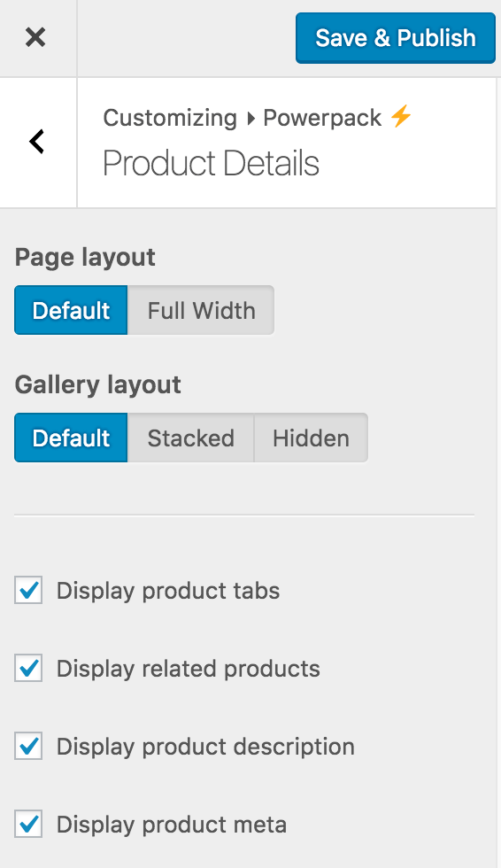
Task: Set Gallery layout to Hidden
Action: 311,438
